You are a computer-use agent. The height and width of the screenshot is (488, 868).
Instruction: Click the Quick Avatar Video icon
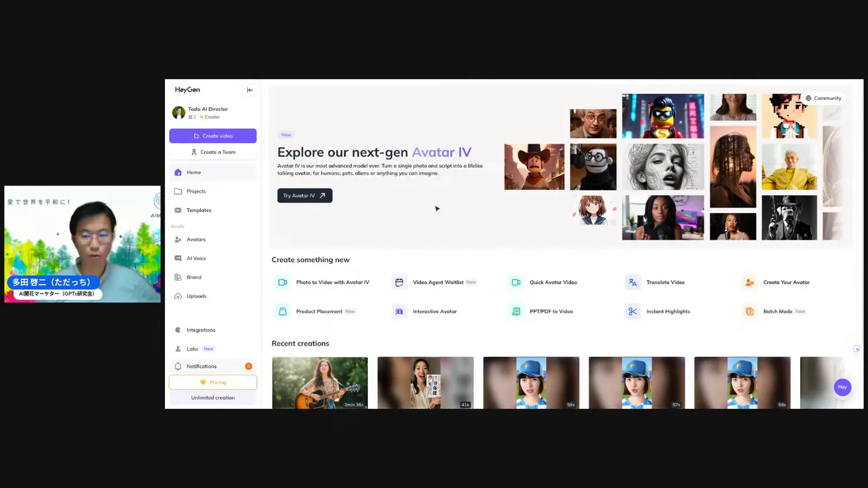(x=516, y=282)
